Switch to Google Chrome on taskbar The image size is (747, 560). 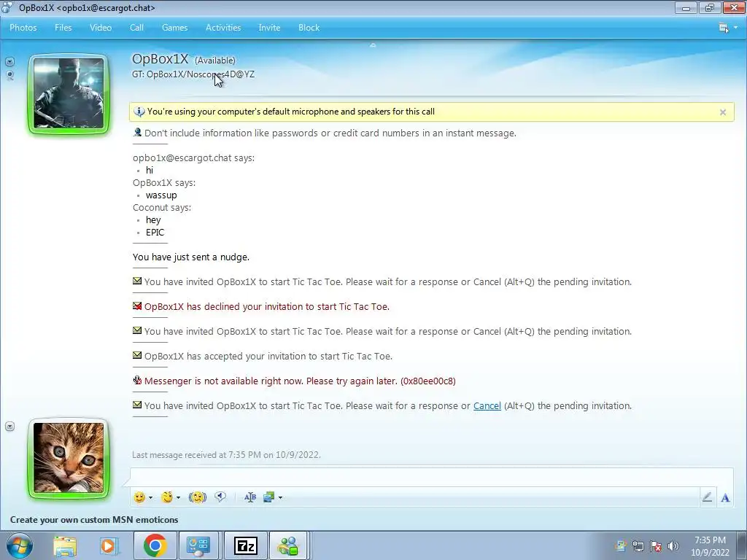coord(155,545)
